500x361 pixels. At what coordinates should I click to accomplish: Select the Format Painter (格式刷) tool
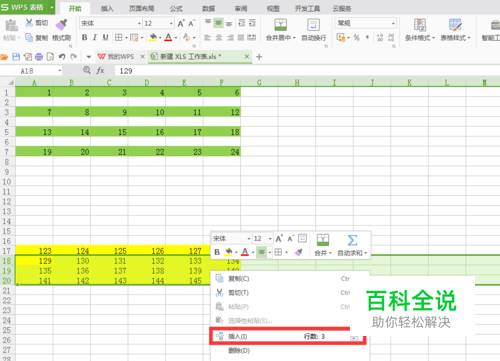[62, 30]
